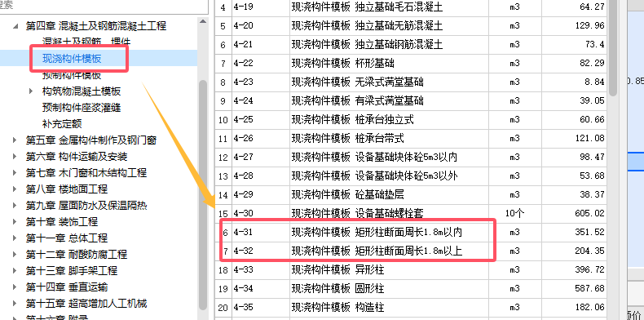This screenshot has height=320, width=644.
Task: Click row number 12 cell
Action: click(x=223, y=157)
